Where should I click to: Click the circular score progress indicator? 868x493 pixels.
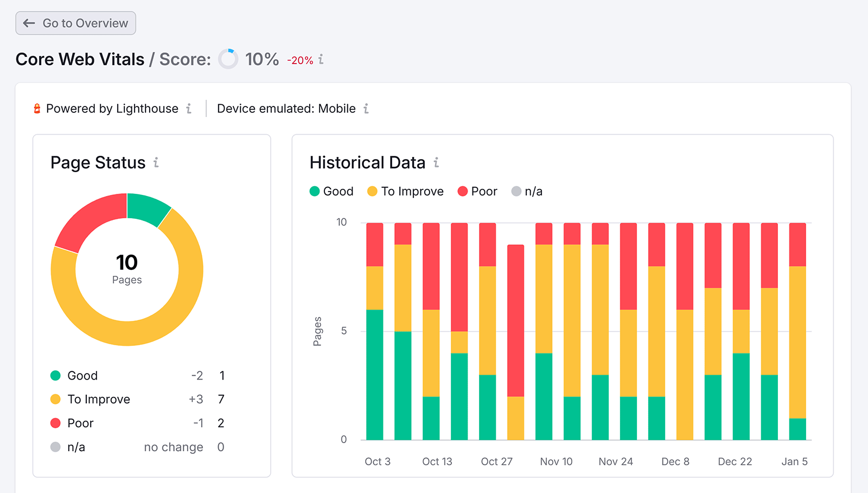click(x=229, y=59)
